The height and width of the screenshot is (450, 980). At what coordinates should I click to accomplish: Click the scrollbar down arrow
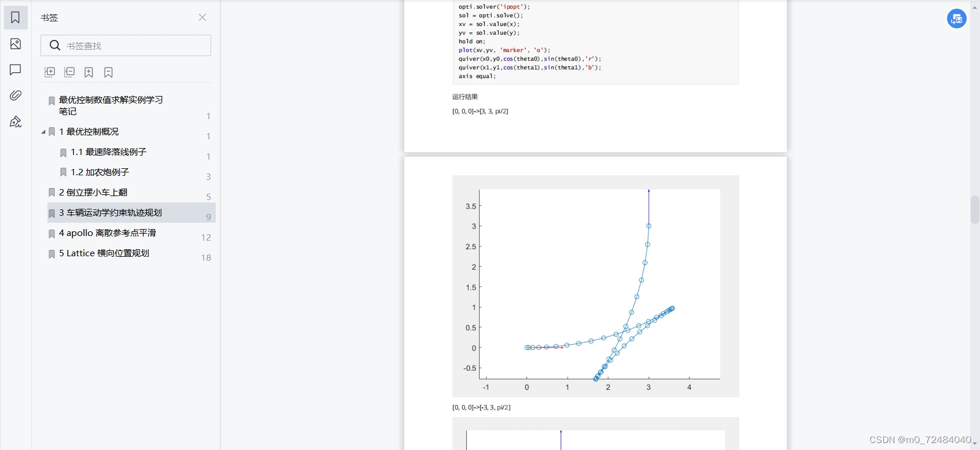975,444
